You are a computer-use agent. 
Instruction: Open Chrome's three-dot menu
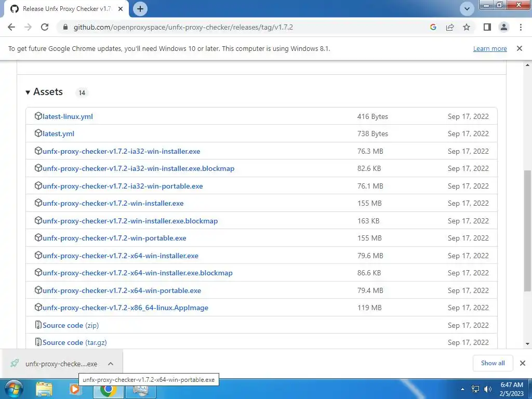click(521, 27)
